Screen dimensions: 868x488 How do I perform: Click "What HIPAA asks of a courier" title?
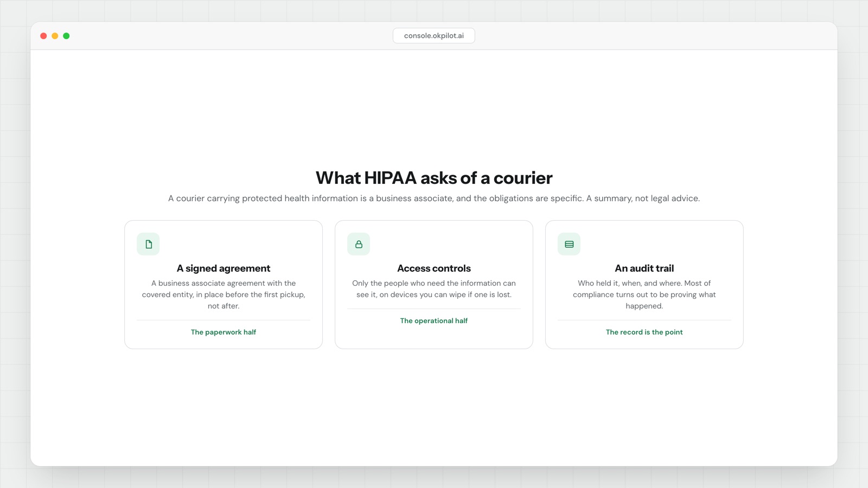434,178
